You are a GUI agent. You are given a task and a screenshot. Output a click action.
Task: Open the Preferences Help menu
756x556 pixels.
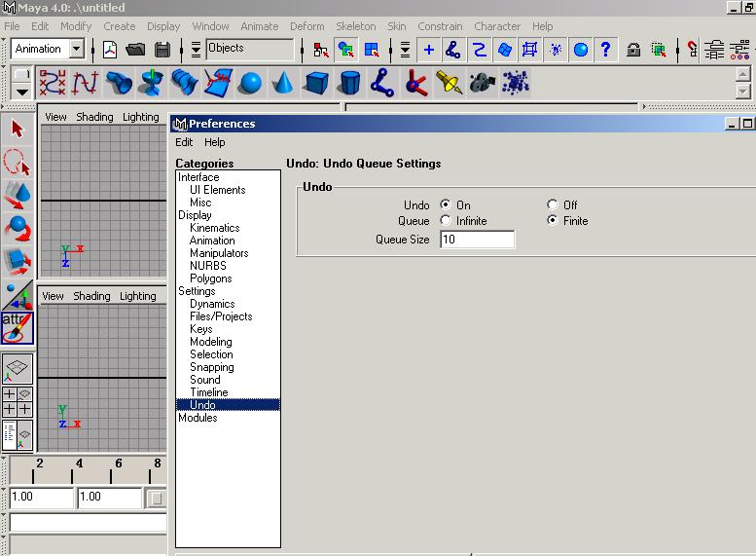coord(215,142)
